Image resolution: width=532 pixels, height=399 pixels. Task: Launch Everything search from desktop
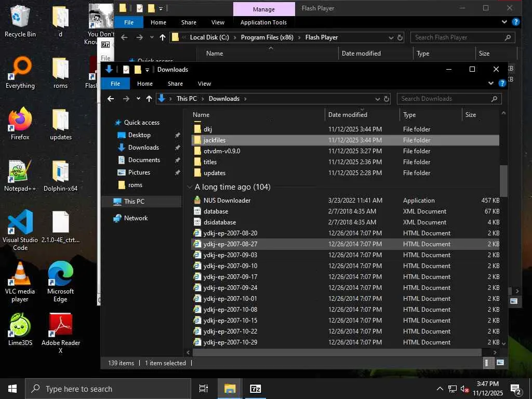(x=20, y=73)
